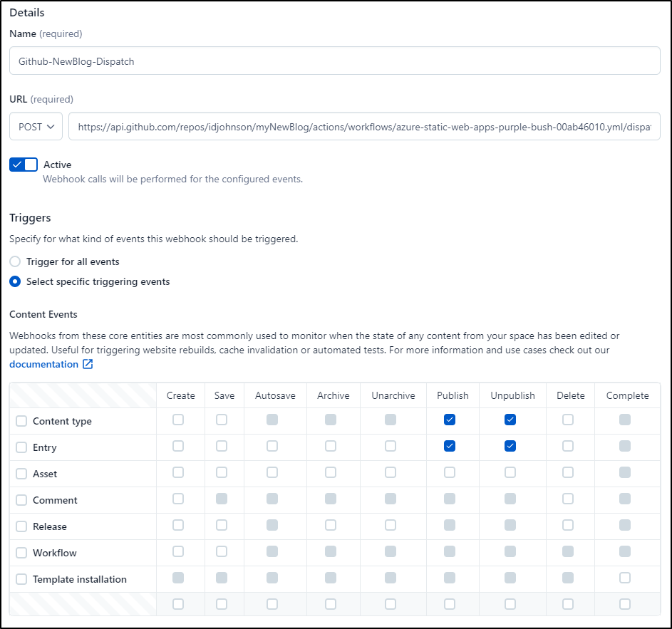Open the POST method dropdown
The height and width of the screenshot is (629, 672).
pyautogui.click(x=36, y=126)
